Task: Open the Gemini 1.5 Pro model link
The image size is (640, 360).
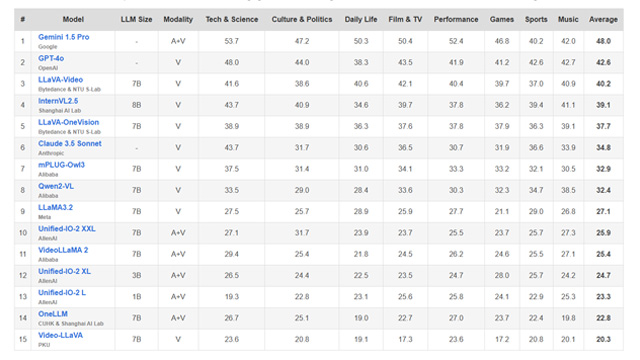Action: click(x=64, y=37)
